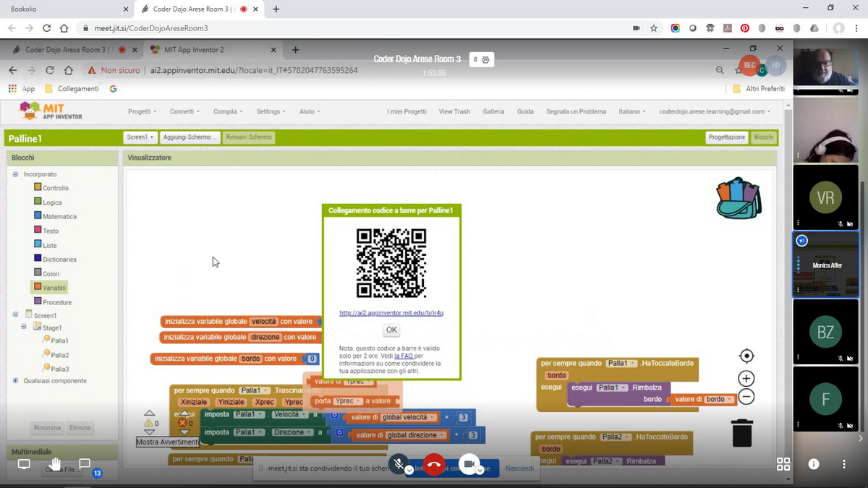Open the coderdojo.arese.learning account dropdown
Viewport: 868px width, 488px height.
[x=715, y=111]
